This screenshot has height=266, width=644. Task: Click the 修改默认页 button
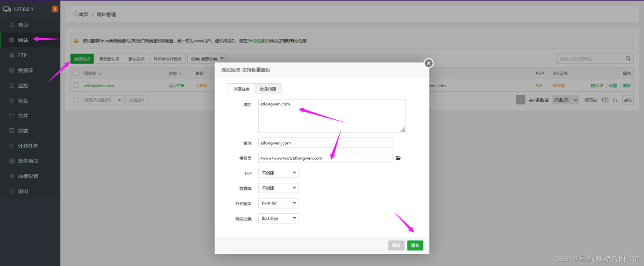click(x=109, y=59)
